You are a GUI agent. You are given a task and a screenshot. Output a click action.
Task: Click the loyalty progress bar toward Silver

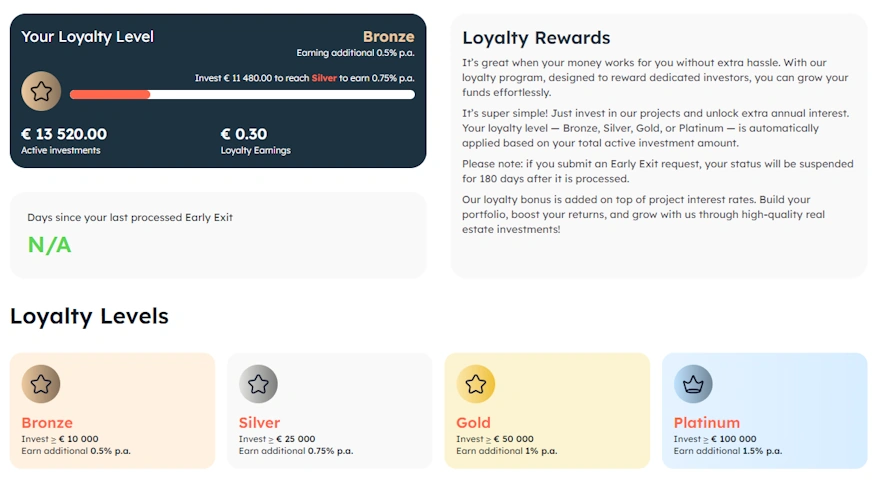coord(242,95)
